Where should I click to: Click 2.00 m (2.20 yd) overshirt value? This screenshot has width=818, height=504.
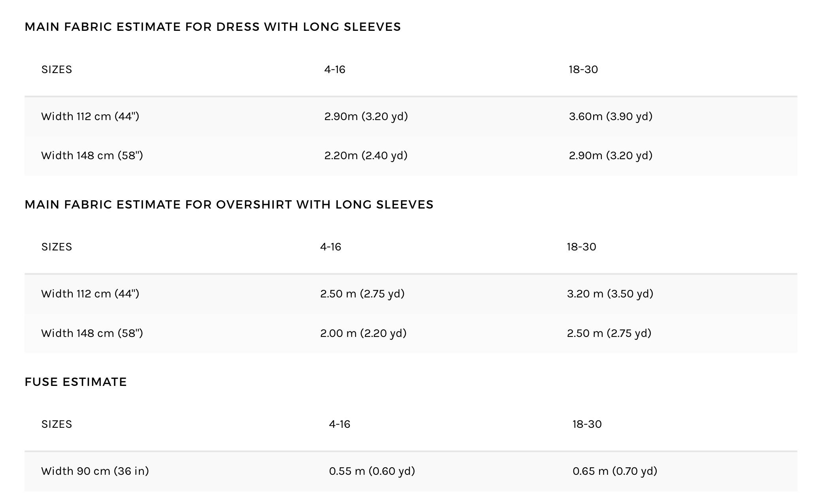click(363, 333)
